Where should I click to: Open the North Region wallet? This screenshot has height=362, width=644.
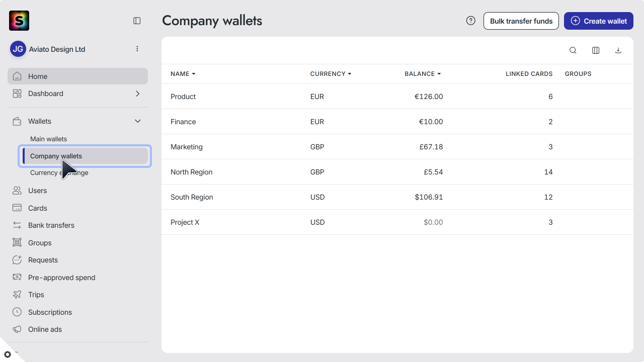[x=397, y=172]
